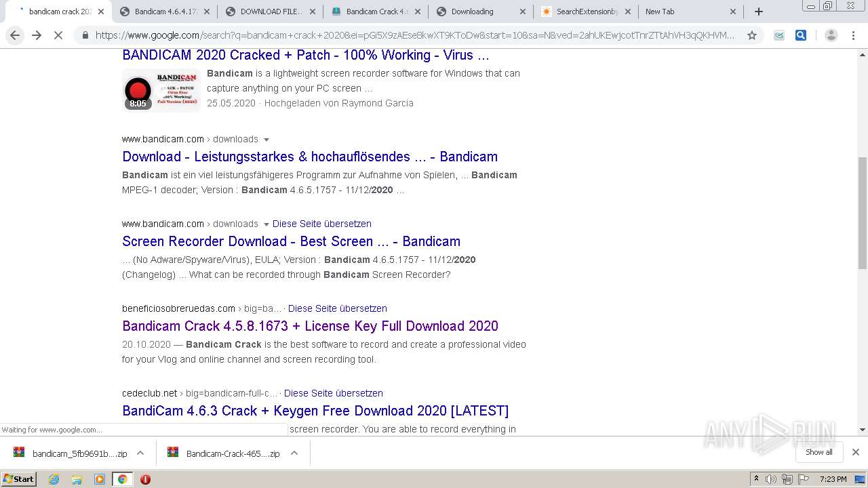The height and width of the screenshot is (488, 868).
Task: Restore down the Chrome window
Action: tap(828, 5)
